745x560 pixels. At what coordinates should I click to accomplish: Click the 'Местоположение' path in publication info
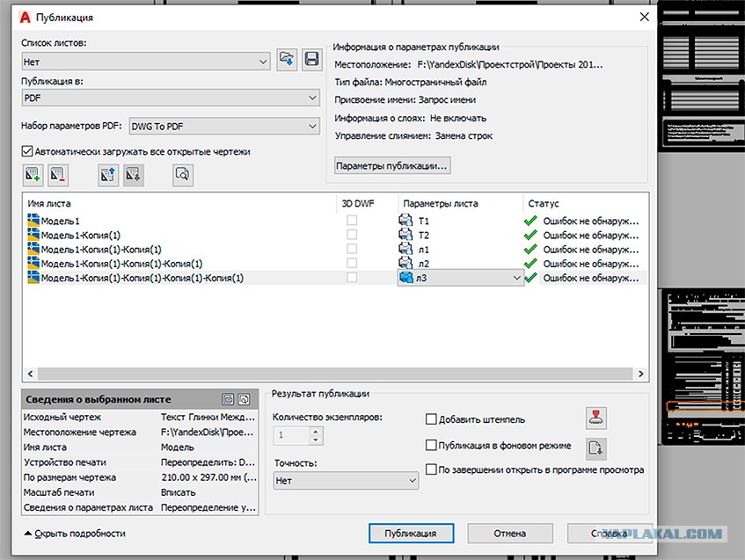[x=510, y=64]
